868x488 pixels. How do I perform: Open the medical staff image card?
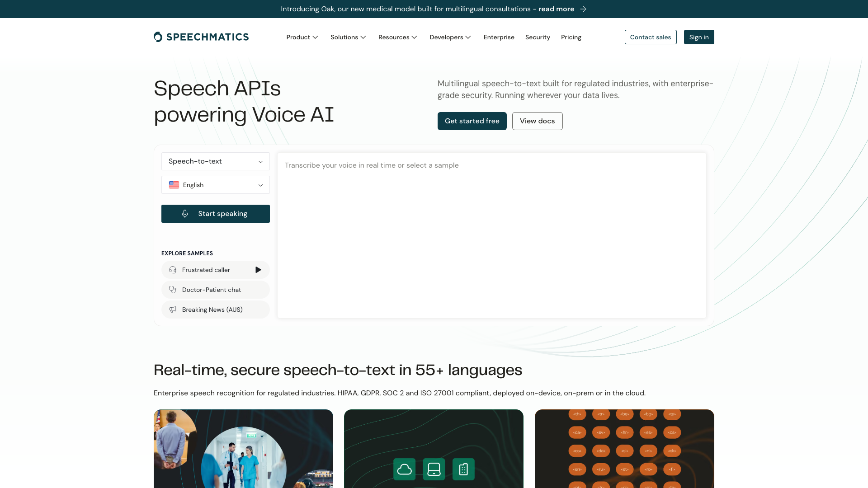pyautogui.click(x=243, y=449)
